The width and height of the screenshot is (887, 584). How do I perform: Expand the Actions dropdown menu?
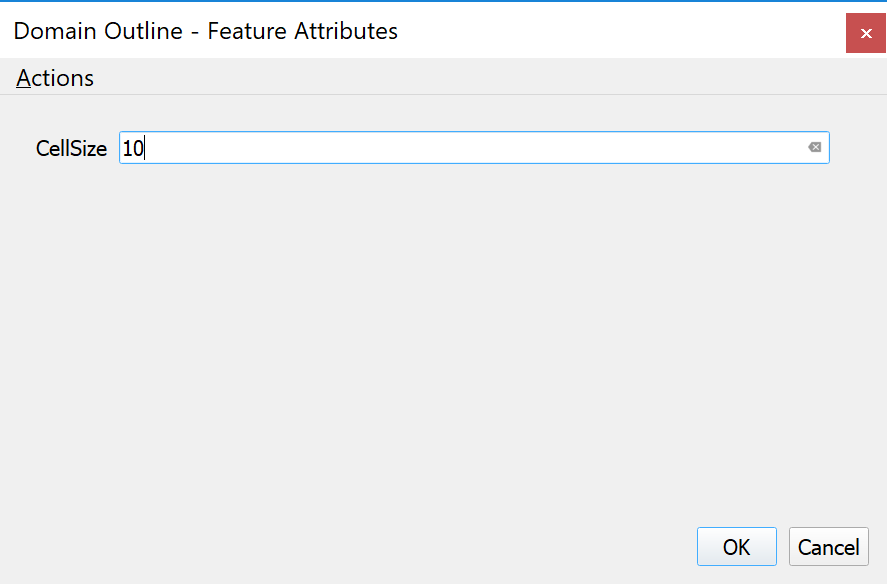[55, 78]
